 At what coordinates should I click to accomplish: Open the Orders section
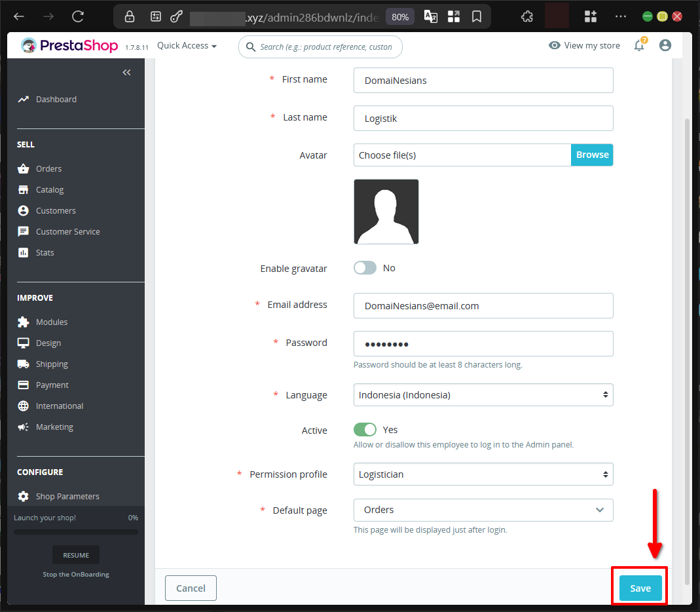pyautogui.click(x=47, y=168)
